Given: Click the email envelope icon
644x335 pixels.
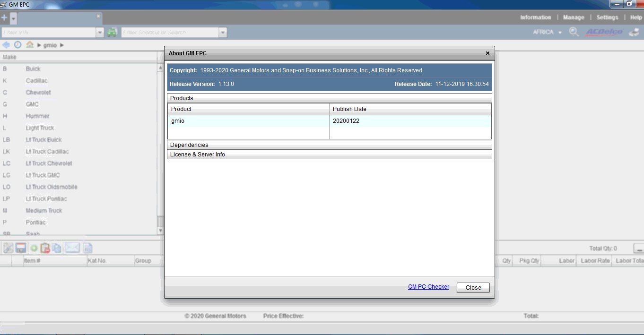Looking at the screenshot, I should coord(72,248).
